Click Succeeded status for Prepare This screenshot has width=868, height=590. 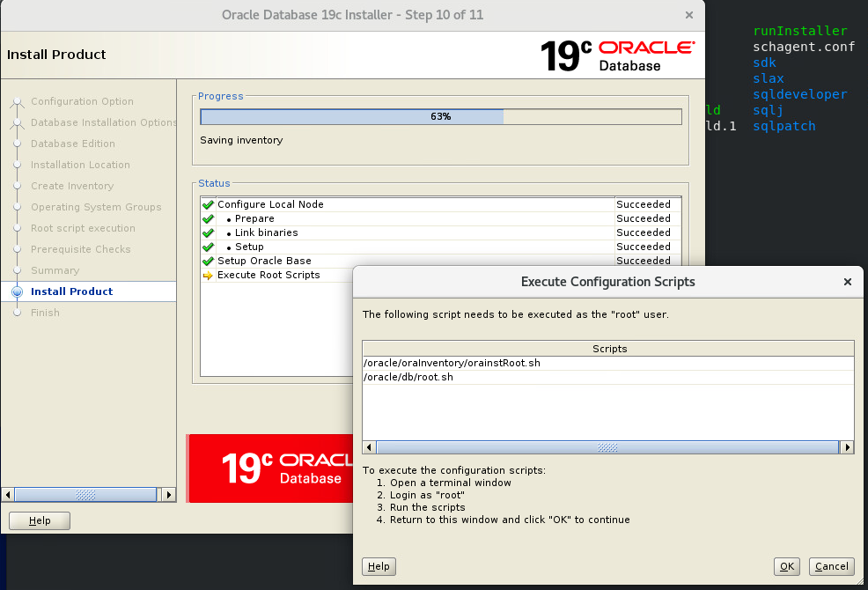[644, 218]
